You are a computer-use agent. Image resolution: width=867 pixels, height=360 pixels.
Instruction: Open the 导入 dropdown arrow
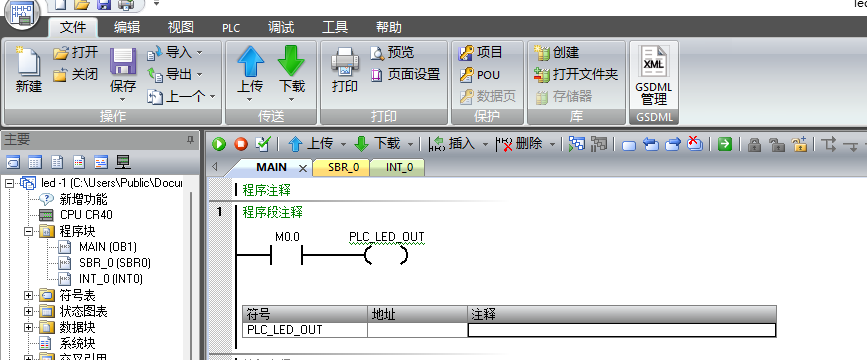(x=200, y=53)
